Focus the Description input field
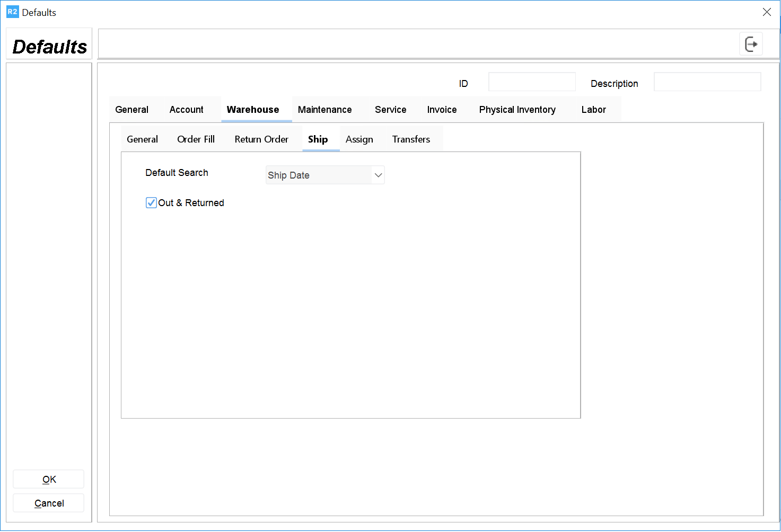The width and height of the screenshot is (781, 532). (707, 82)
